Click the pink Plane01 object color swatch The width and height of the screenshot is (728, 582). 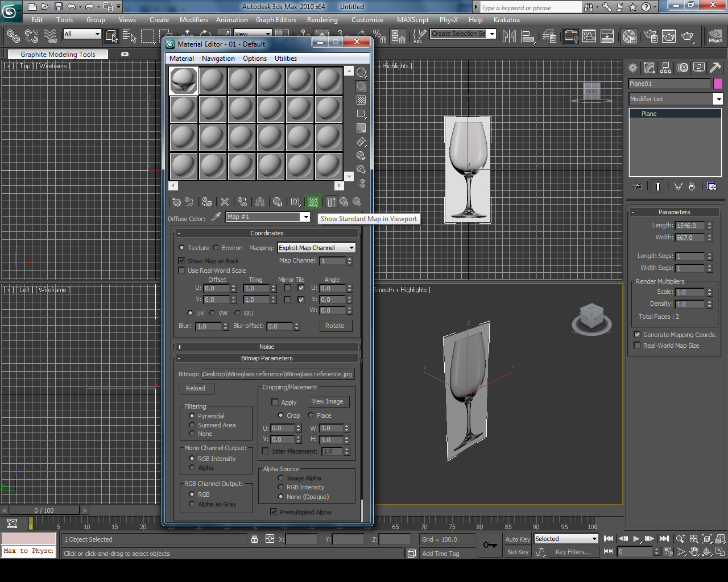coord(718,84)
